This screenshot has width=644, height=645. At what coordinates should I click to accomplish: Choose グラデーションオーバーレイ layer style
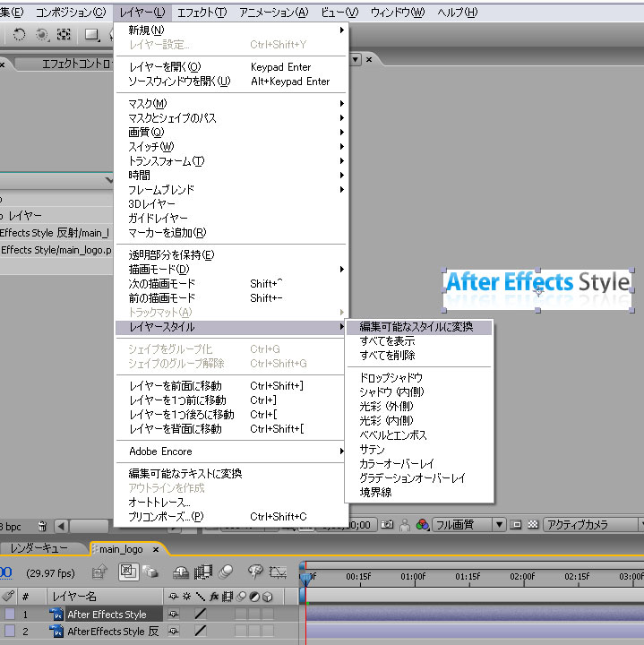pyautogui.click(x=419, y=478)
